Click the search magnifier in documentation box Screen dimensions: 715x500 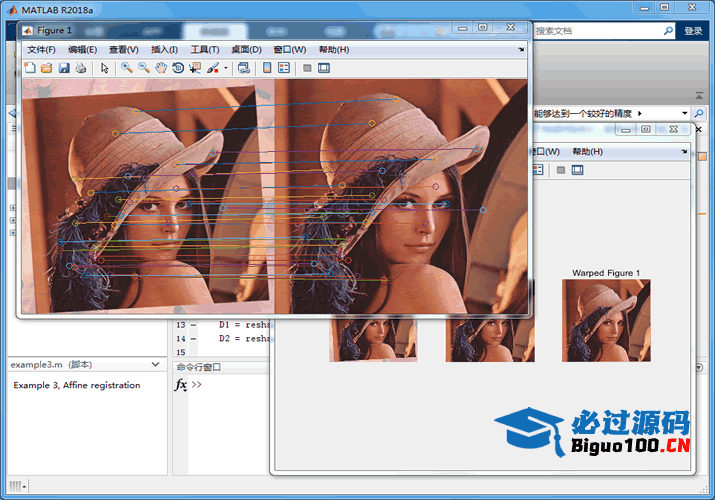668,31
